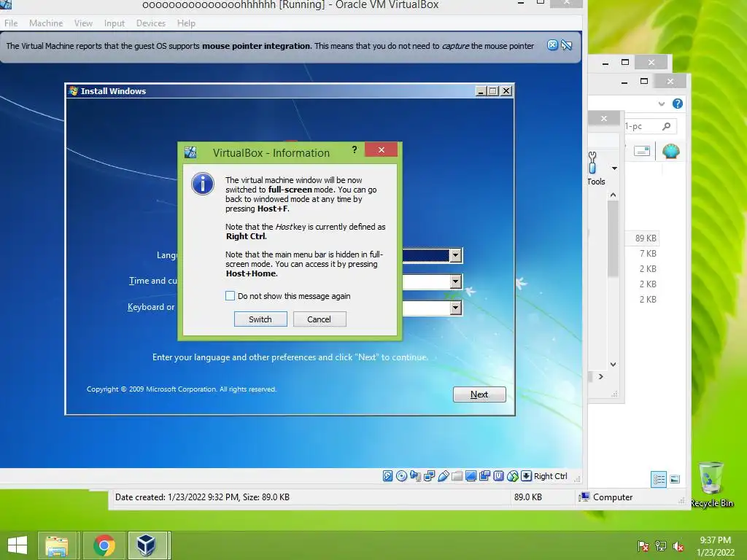
Task: Click the hard disk activity status icon
Action: [388, 476]
